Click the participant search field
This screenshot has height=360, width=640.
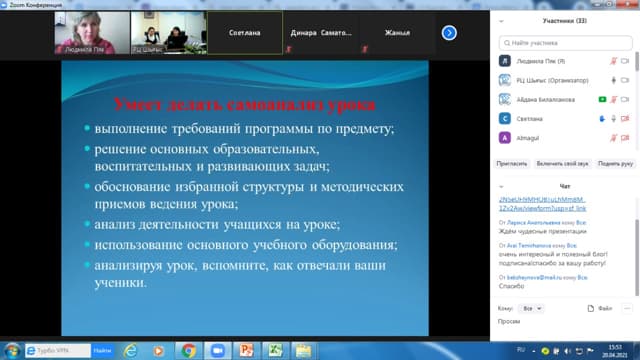coord(565,43)
